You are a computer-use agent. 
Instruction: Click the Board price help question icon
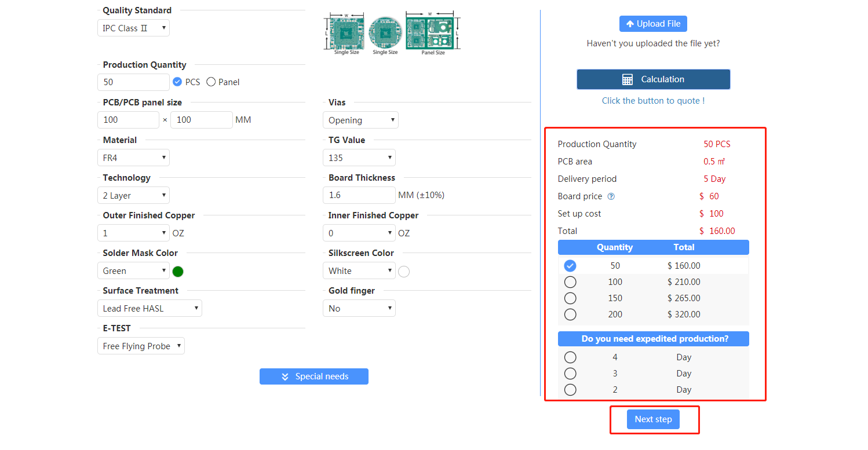(x=611, y=197)
